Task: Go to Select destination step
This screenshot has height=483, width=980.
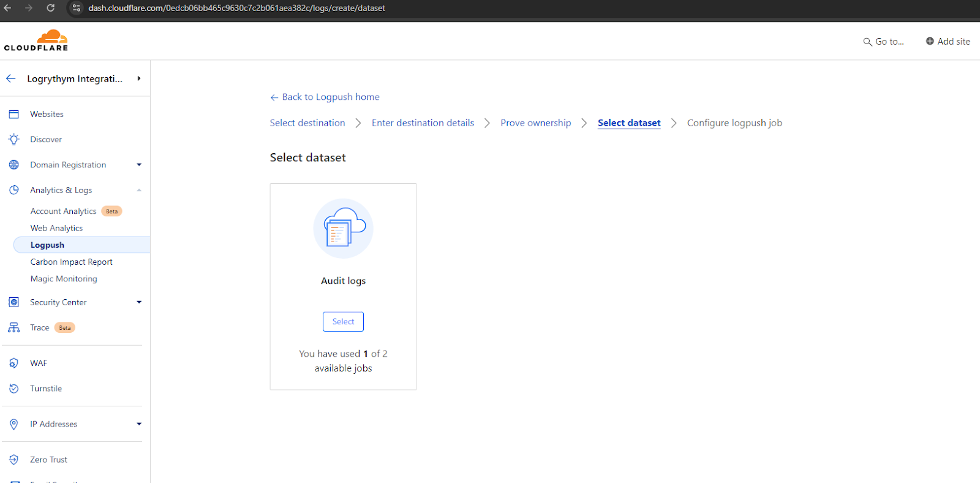Action: tap(307, 123)
